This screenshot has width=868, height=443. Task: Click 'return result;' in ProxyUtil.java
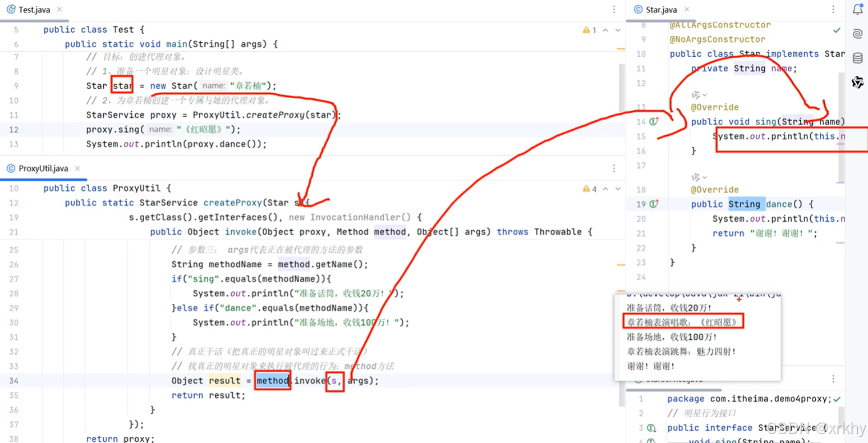pos(209,395)
